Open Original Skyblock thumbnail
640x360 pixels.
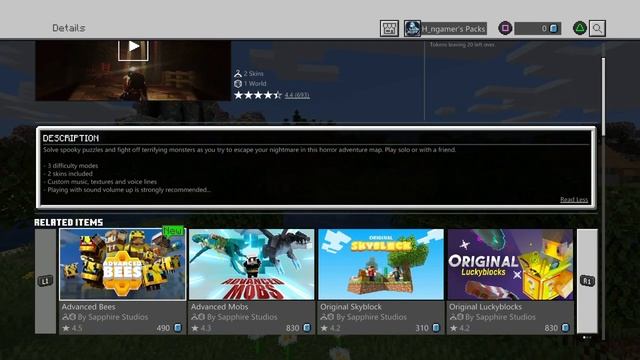pyautogui.click(x=381, y=264)
